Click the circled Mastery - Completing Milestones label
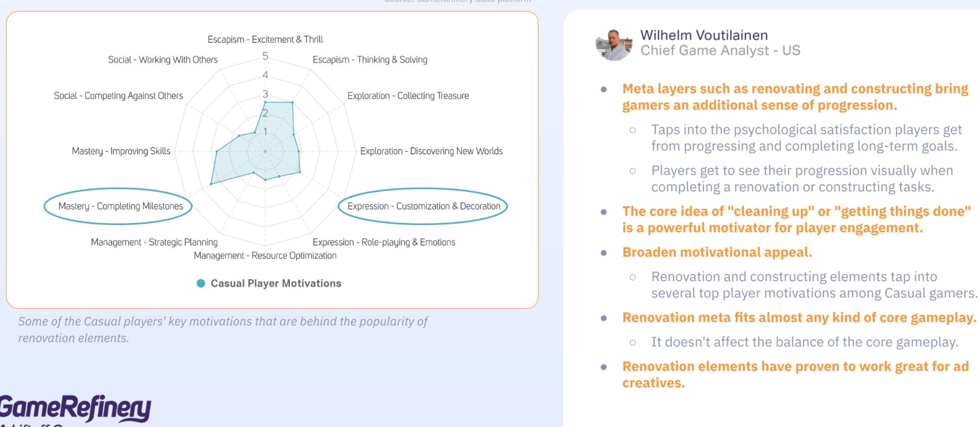 point(120,206)
